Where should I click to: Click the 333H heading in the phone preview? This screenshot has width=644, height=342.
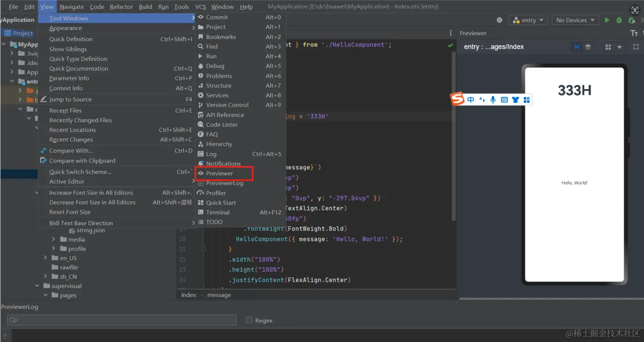pos(575,90)
